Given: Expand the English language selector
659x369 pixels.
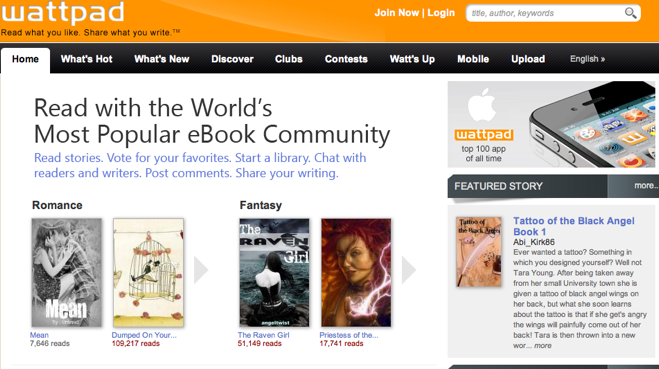Looking at the screenshot, I should 588,59.
